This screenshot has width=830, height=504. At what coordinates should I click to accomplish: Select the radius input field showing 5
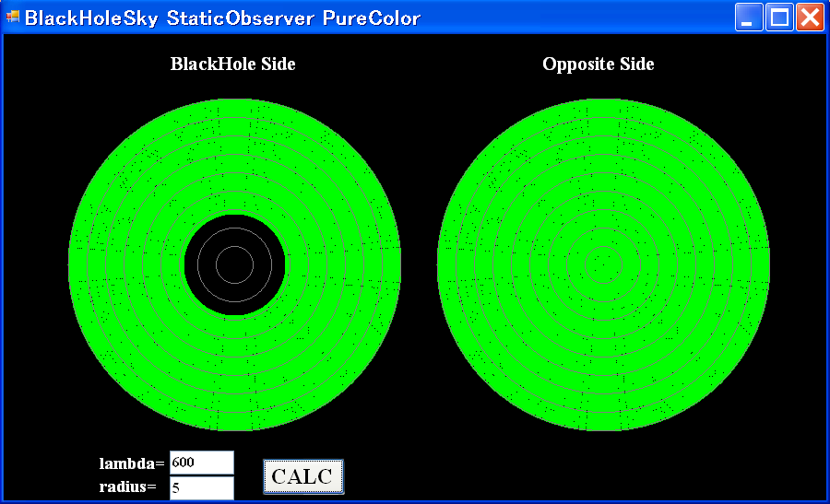(201, 487)
